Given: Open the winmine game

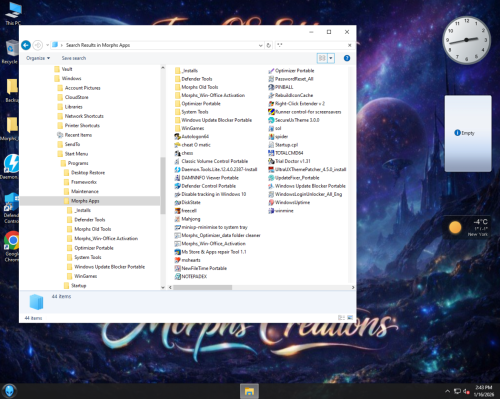Looking at the screenshot, I should click(281, 211).
